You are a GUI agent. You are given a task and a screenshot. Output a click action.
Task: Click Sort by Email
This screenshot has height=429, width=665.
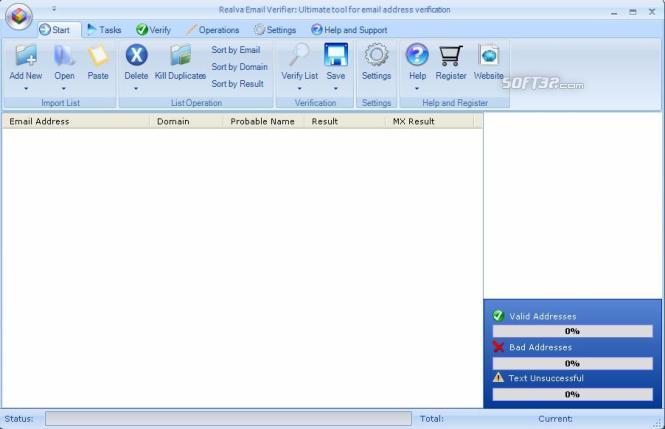[x=235, y=50]
